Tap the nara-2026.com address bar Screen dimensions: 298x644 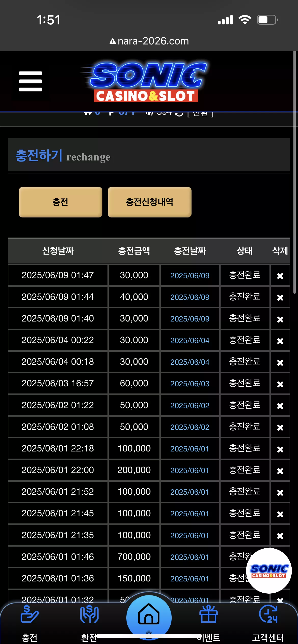click(149, 41)
